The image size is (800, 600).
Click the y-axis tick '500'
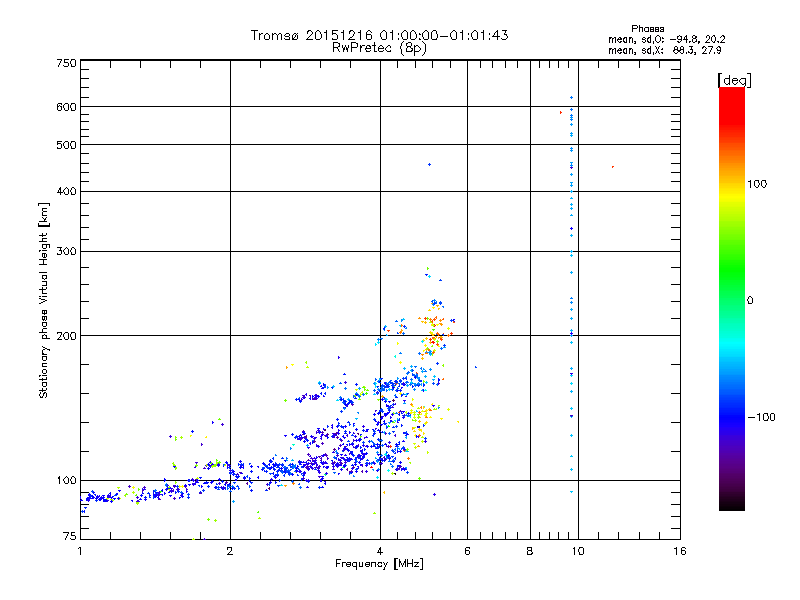tap(66, 145)
